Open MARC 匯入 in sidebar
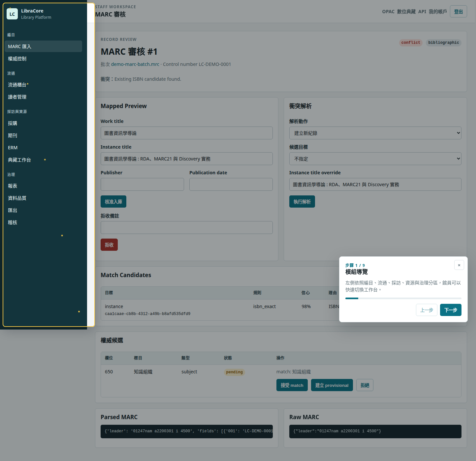The image size is (476, 461). coord(43,46)
